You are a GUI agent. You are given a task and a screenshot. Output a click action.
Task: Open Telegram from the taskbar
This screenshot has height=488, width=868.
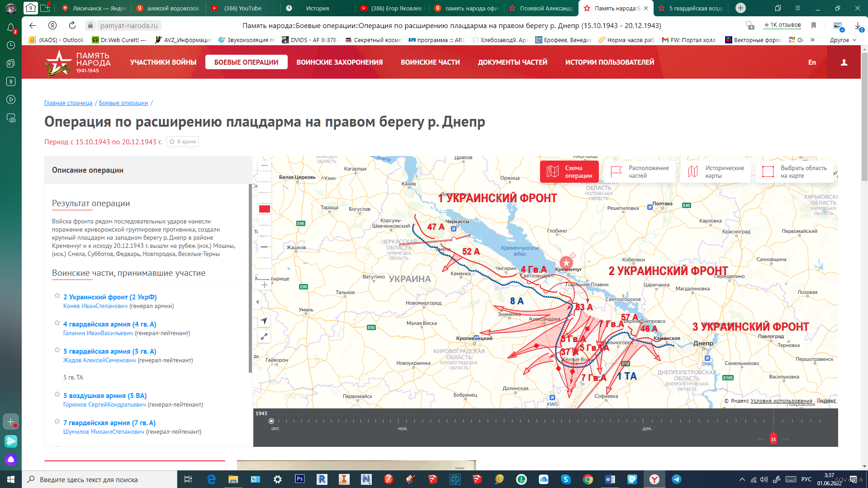pyautogui.click(x=676, y=479)
